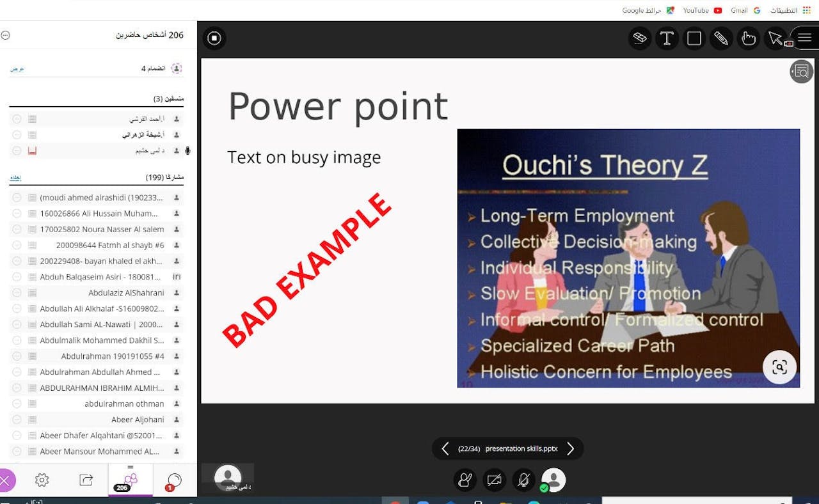Open attendee controls for Abdulaziz AlShahrani
The height and width of the screenshot is (504, 819).
click(17, 293)
